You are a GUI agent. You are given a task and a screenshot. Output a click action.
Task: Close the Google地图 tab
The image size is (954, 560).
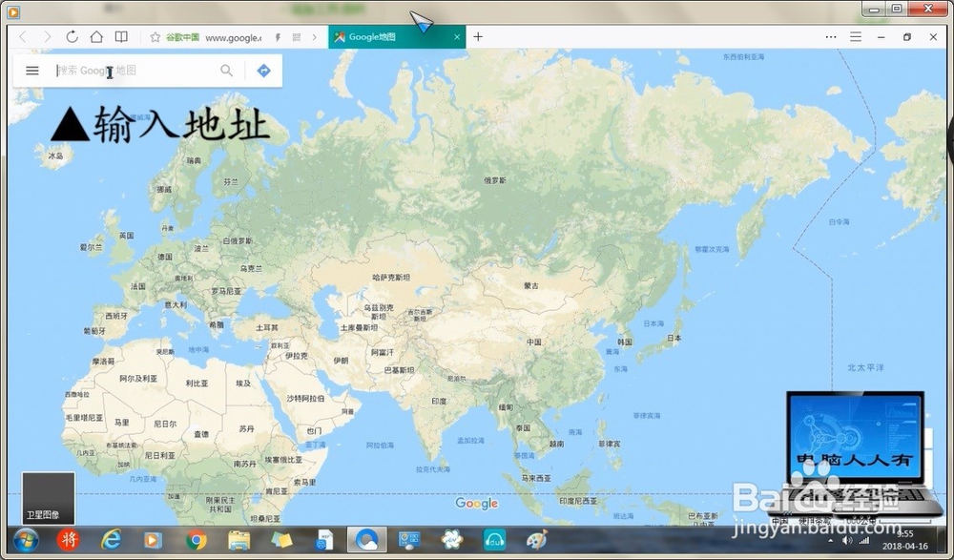pos(457,37)
